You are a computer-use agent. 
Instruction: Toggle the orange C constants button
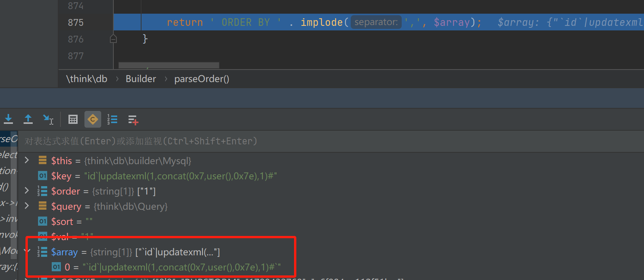click(x=92, y=120)
